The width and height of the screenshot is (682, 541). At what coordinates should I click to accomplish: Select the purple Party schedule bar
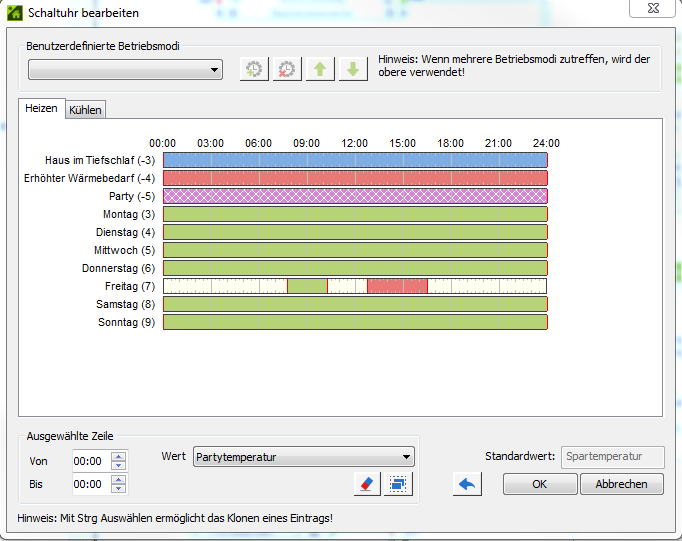coord(355,196)
